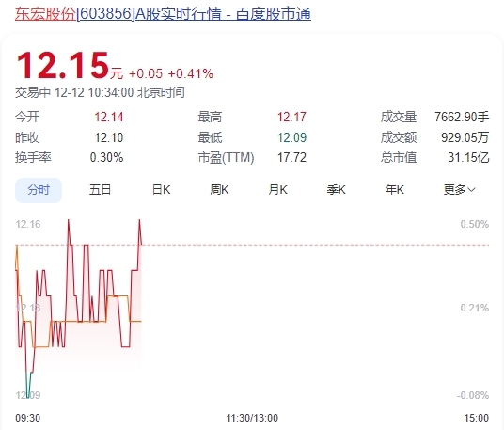Screen dimensions: 504x430
Task: Click the 0.21% axis label
Action: [475, 308]
